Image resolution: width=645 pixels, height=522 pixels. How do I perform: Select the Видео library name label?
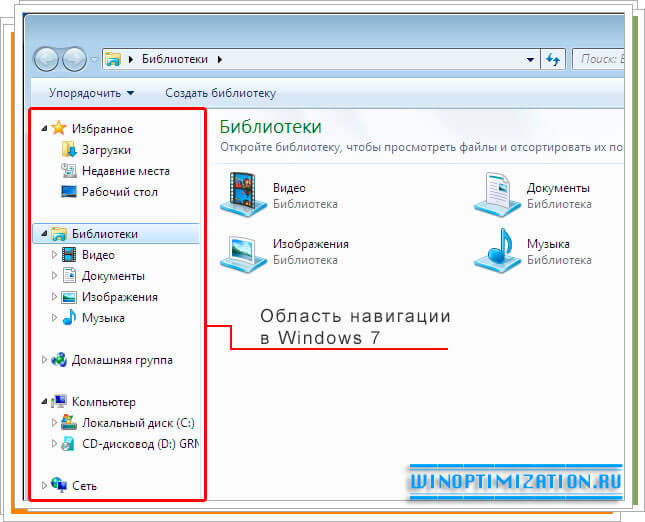pyautogui.click(x=289, y=188)
